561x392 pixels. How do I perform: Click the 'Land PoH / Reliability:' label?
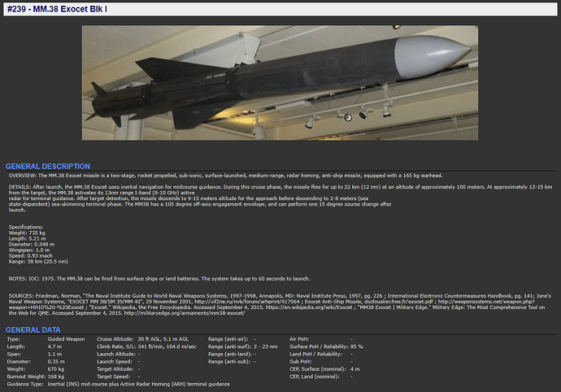click(x=315, y=354)
